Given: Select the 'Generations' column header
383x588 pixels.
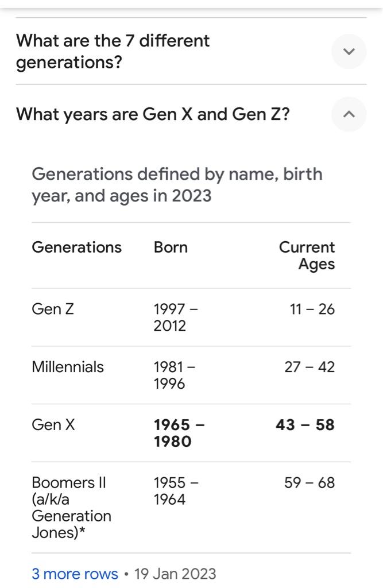Looking at the screenshot, I should point(76,247).
